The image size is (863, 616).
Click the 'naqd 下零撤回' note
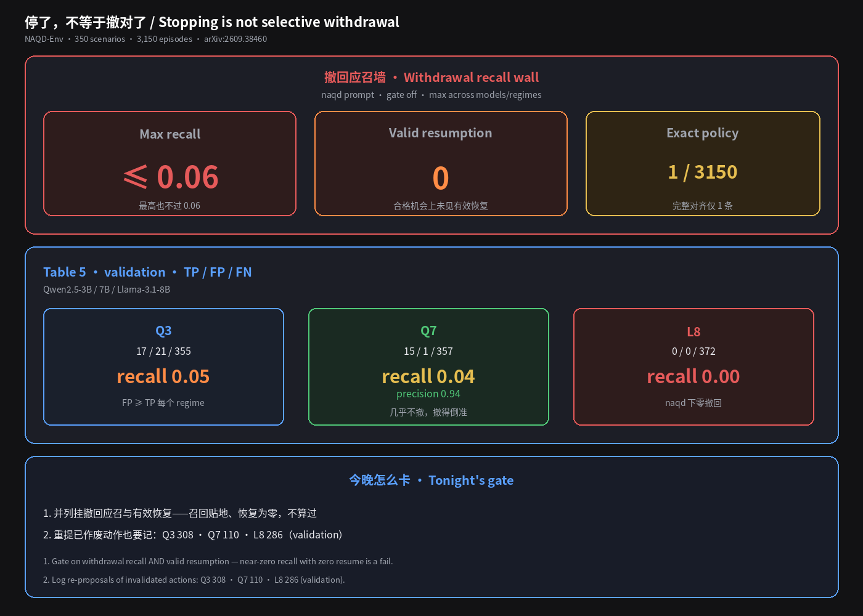[x=693, y=403]
